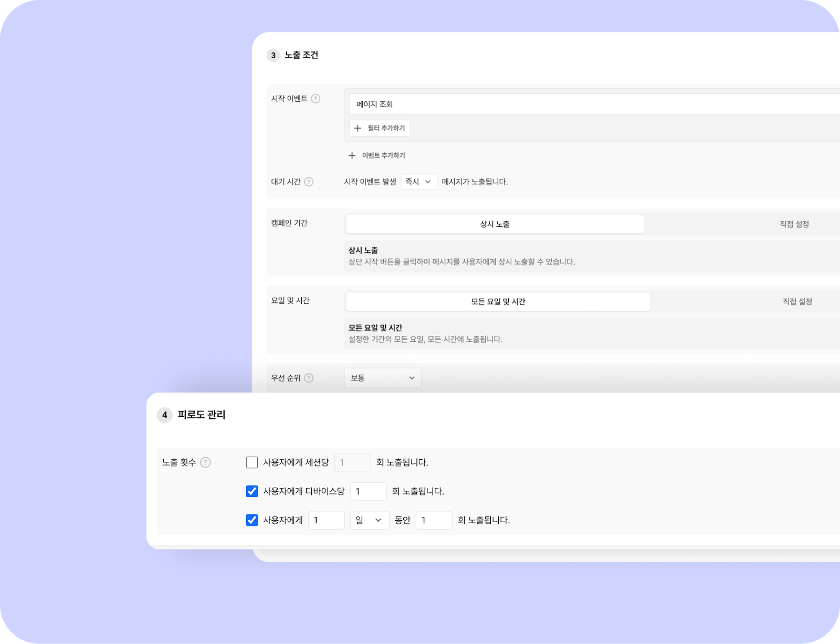Viewport: 840px width, 644px height.
Task: Open help icon next to 시작 이벤트
Action: coord(316,99)
